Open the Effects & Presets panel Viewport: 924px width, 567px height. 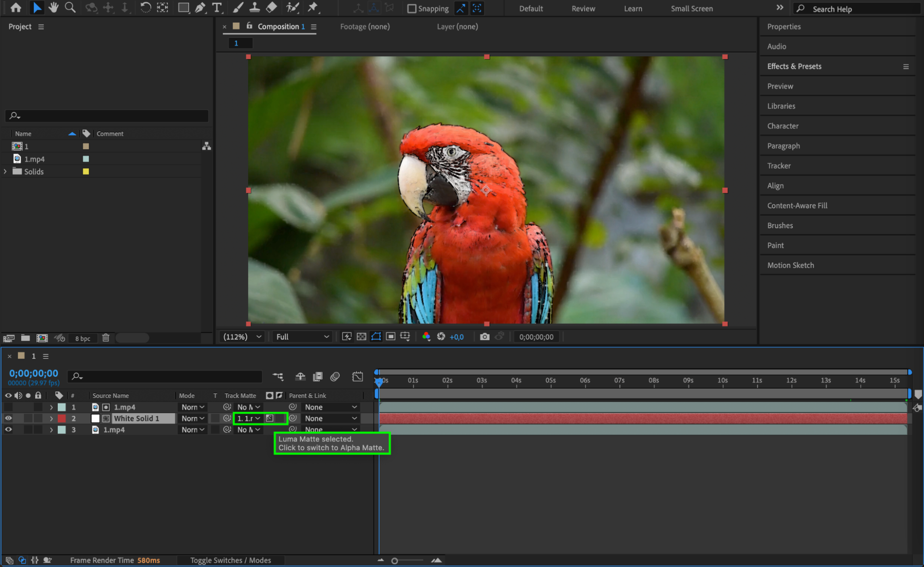(794, 66)
